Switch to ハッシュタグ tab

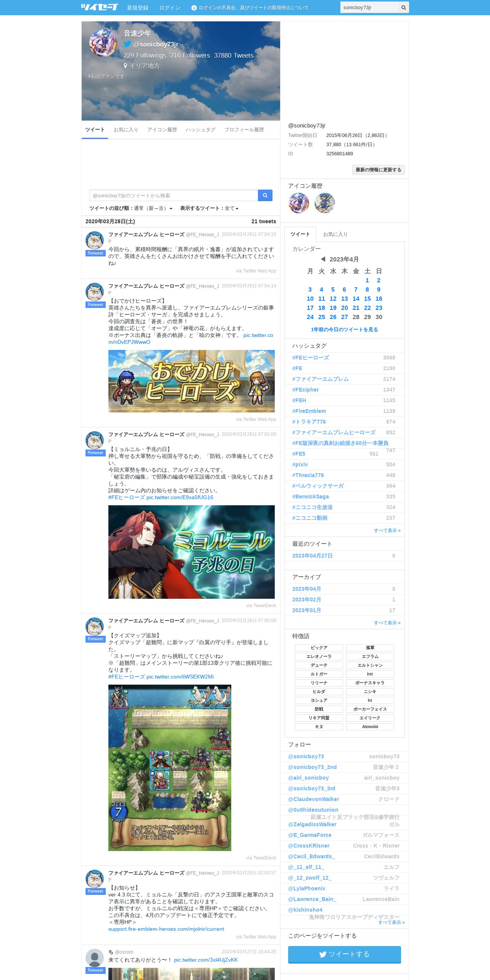[x=200, y=130]
